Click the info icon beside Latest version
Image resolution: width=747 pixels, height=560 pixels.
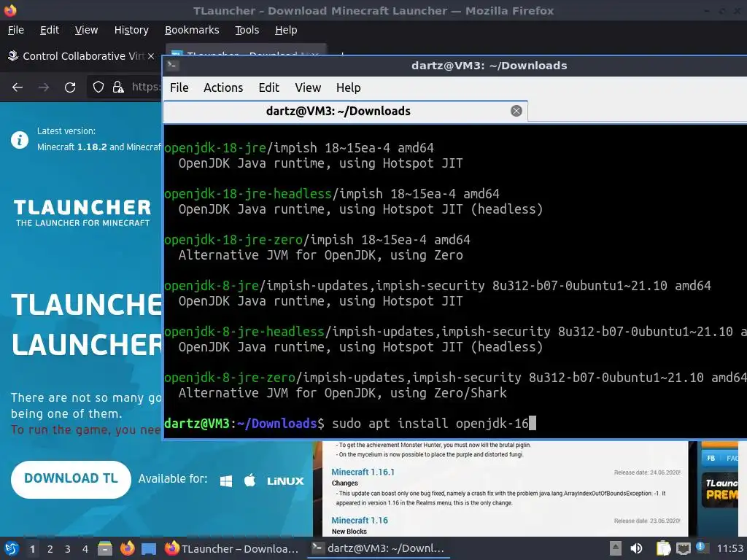(x=20, y=140)
